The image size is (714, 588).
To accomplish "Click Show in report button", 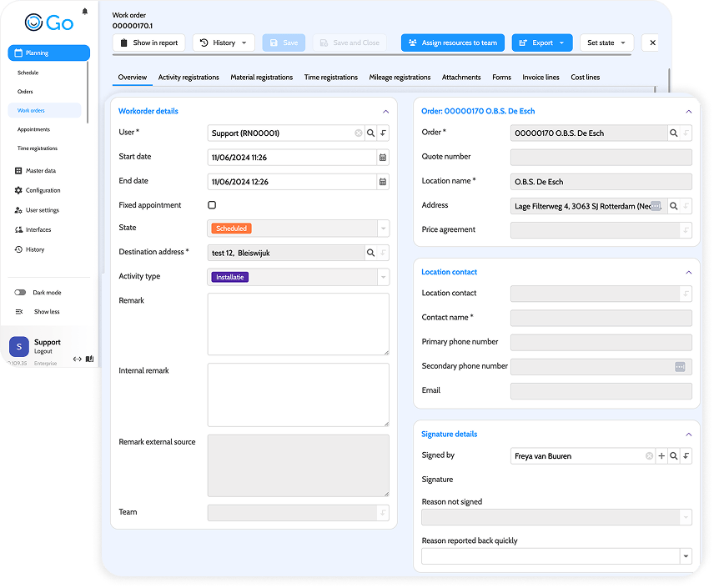I will pyautogui.click(x=149, y=43).
